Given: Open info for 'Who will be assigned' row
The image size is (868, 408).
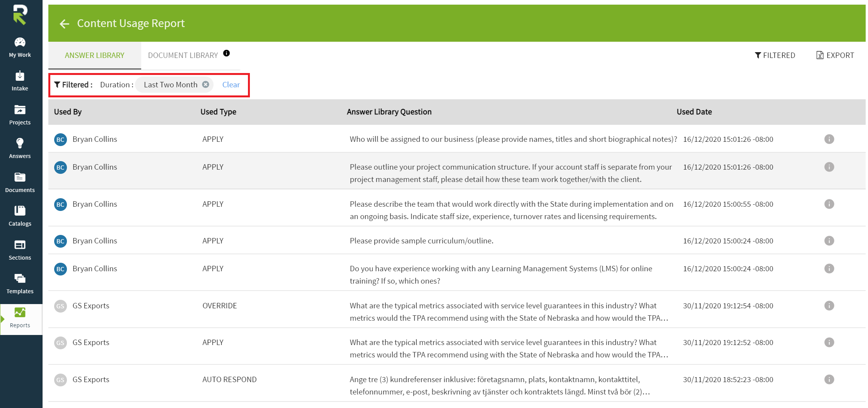Looking at the screenshot, I should pos(829,139).
